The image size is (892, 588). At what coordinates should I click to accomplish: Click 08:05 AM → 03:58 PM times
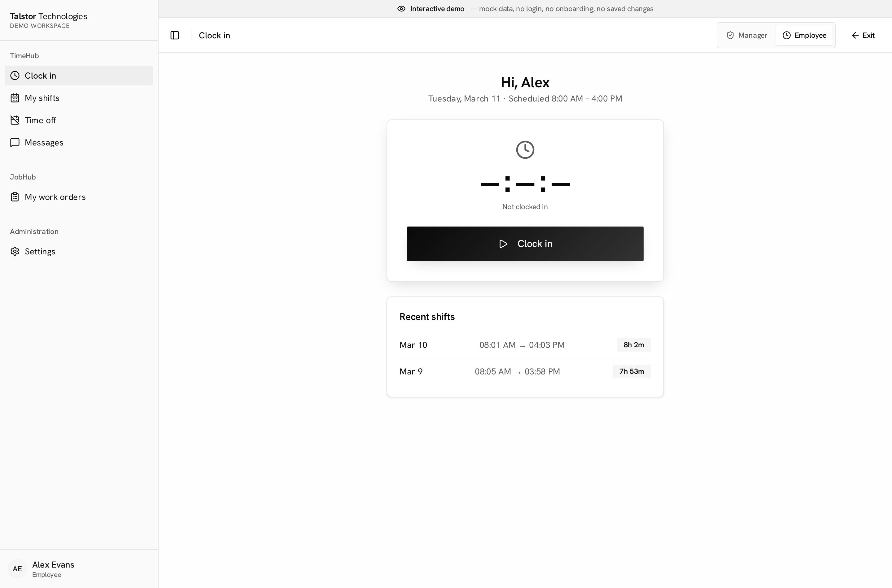[x=518, y=372]
